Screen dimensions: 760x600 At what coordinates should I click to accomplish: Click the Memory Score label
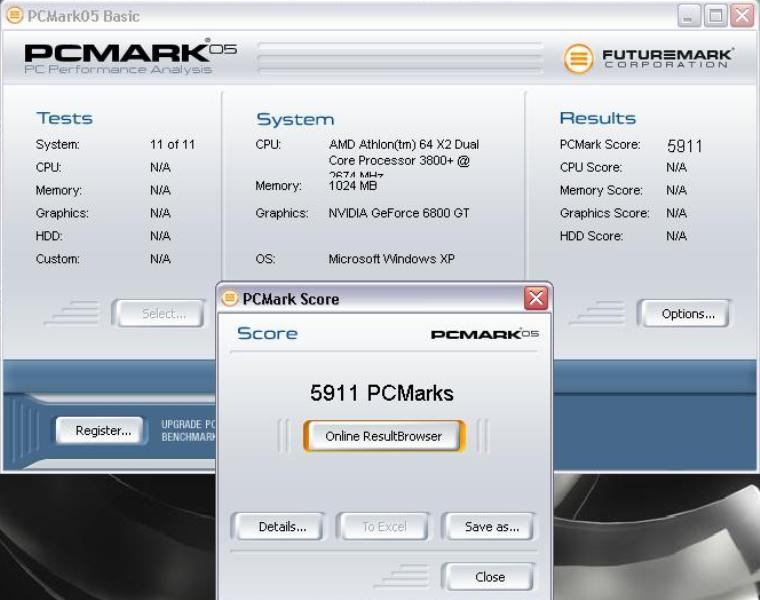[601, 190]
